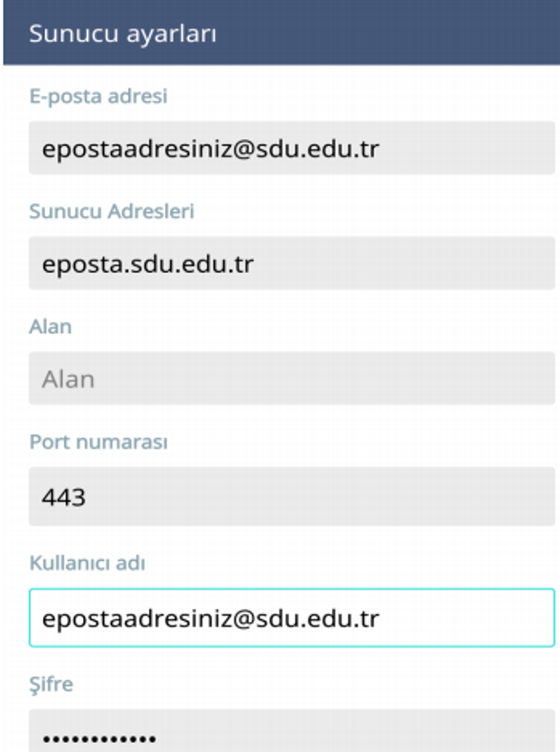Image resolution: width=560 pixels, height=752 pixels.
Task: Click the "Kullanıcı adı" field label
Action: tap(87, 563)
